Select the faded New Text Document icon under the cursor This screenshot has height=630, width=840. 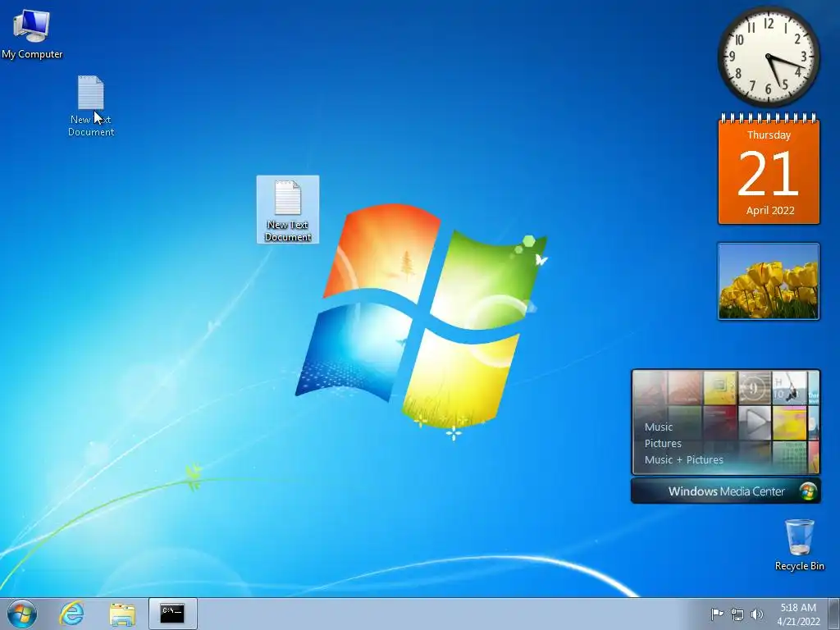point(91,106)
